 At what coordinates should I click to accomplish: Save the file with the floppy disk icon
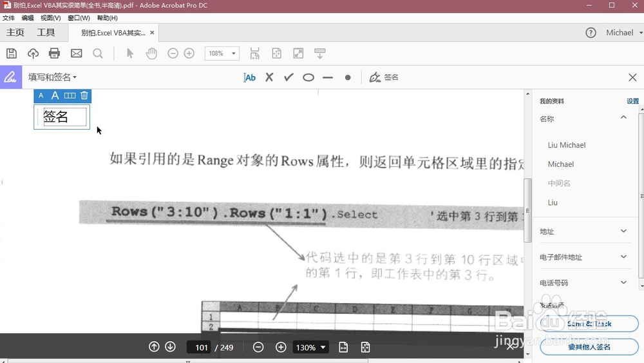[x=12, y=54]
